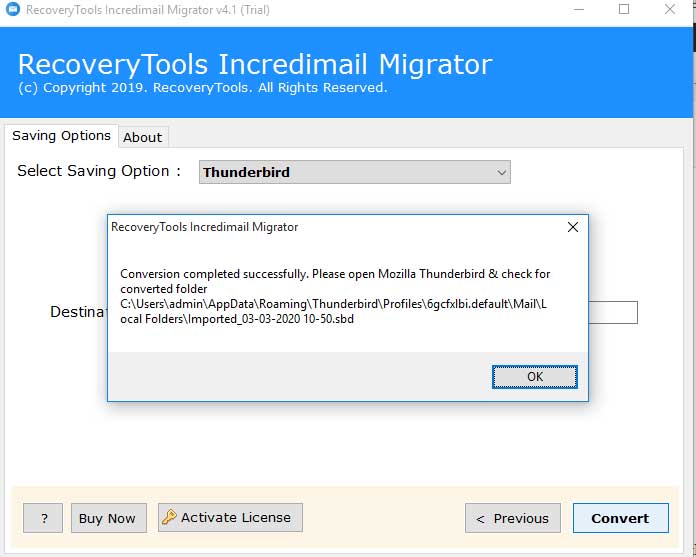This screenshot has width=696, height=557.
Task: Close the conversion dialog with its X
Action: click(x=573, y=227)
